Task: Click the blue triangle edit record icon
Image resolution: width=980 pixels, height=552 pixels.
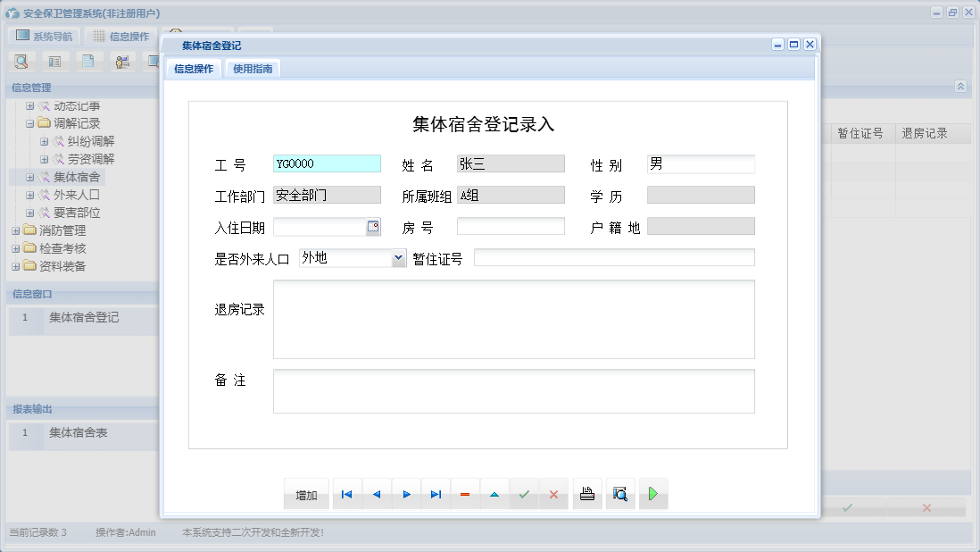Action: (494, 492)
